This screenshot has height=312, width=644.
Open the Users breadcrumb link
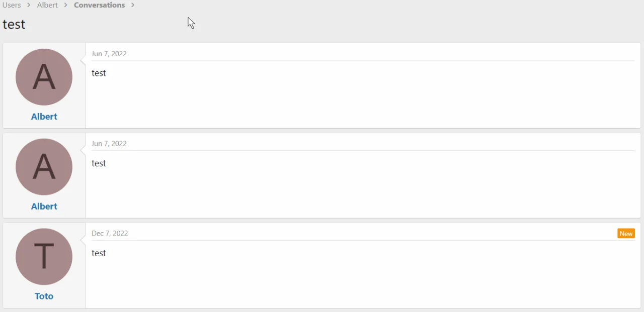click(x=12, y=5)
